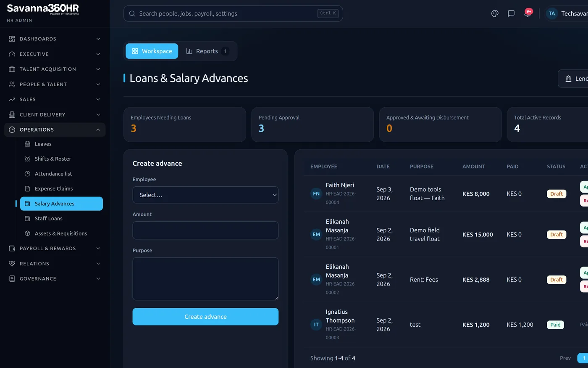Click the Executive gauge icon
The width and height of the screenshot is (588, 368).
pyautogui.click(x=12, y=54)
